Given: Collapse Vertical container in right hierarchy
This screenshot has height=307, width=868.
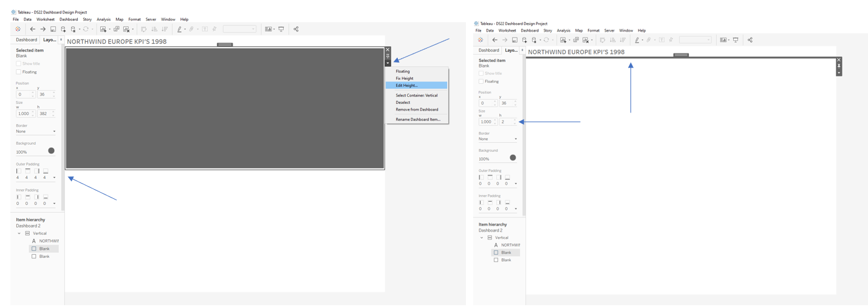Looking at the screenshot, I should (x=482, y=238).
